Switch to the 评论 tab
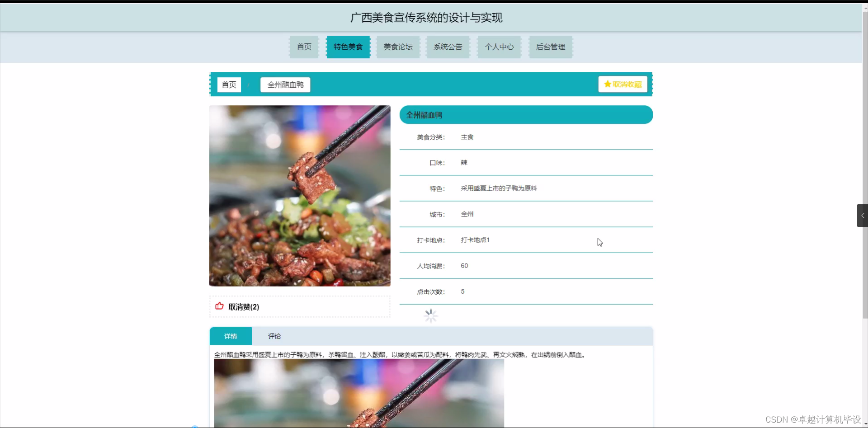This screenshot has width=868, height=428. pos(274,336)
